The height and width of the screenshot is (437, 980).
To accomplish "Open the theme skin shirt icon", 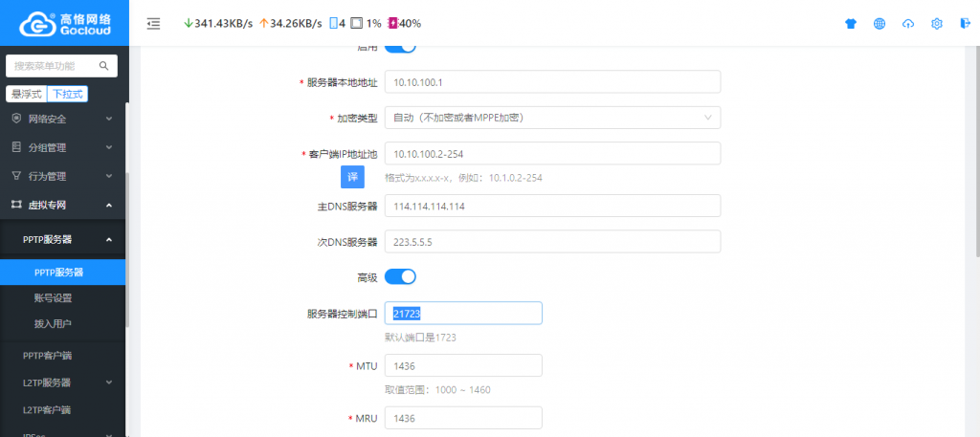I will 851,24.
